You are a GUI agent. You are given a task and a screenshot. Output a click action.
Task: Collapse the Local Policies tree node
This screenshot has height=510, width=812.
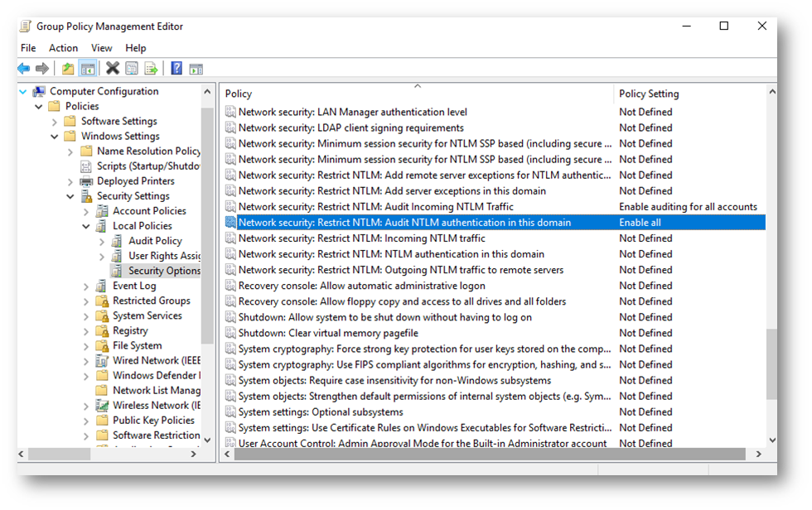(x=86, y=226)
